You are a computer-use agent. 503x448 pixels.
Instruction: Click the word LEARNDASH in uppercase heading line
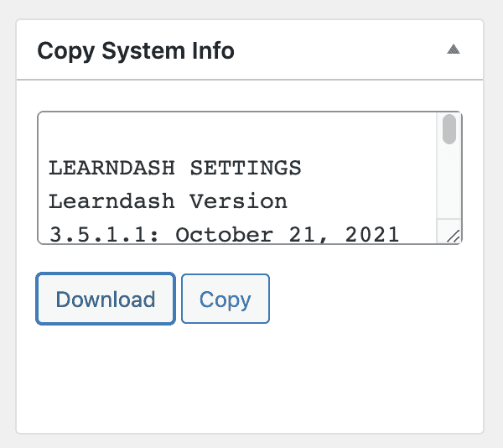(111, 168)
